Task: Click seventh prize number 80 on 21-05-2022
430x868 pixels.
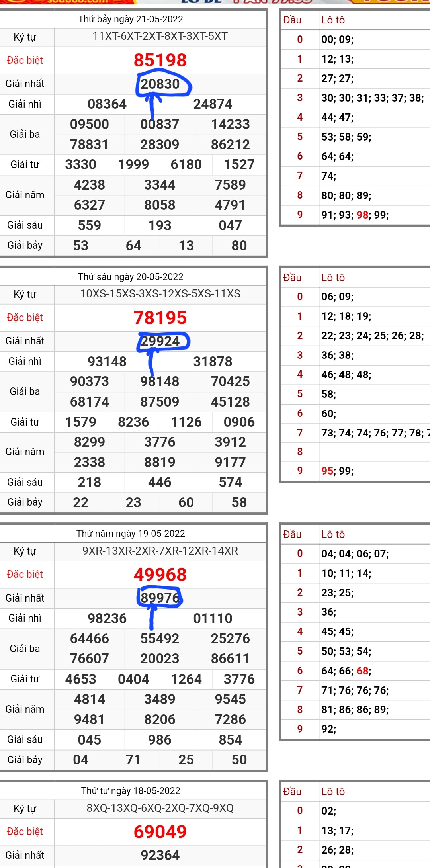Action: point(239,246)
